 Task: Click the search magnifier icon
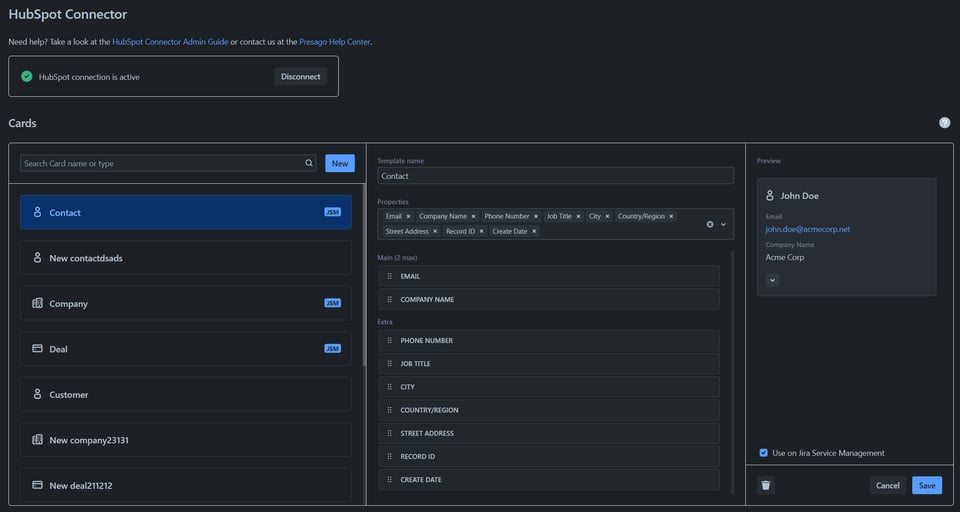(x=309, y=163)
